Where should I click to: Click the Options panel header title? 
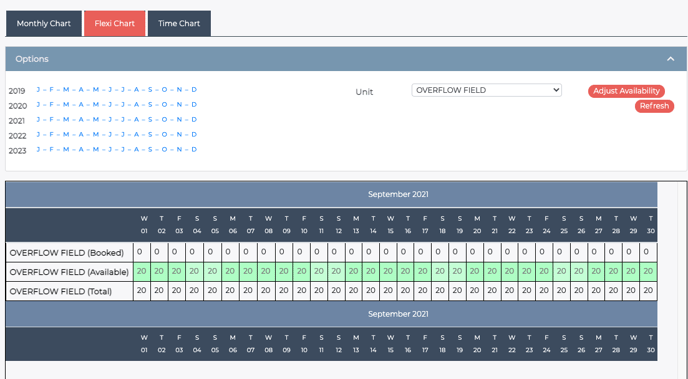[x=32, y=59]
